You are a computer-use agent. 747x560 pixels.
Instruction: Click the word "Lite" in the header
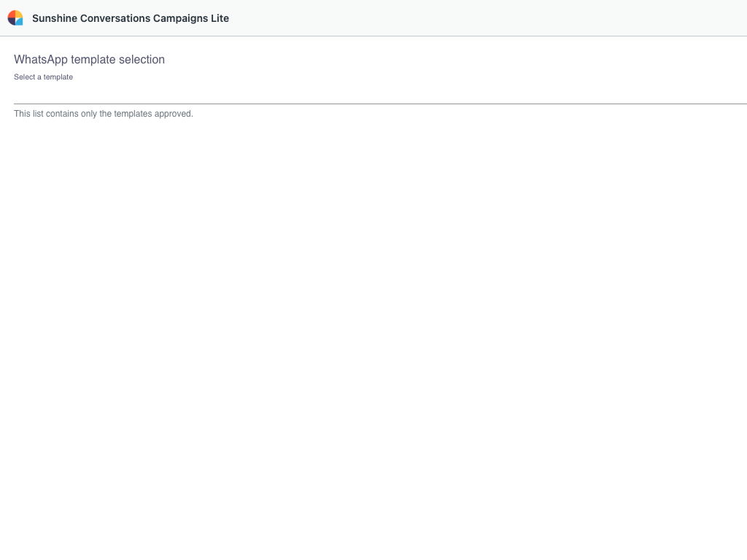point(219,18)
